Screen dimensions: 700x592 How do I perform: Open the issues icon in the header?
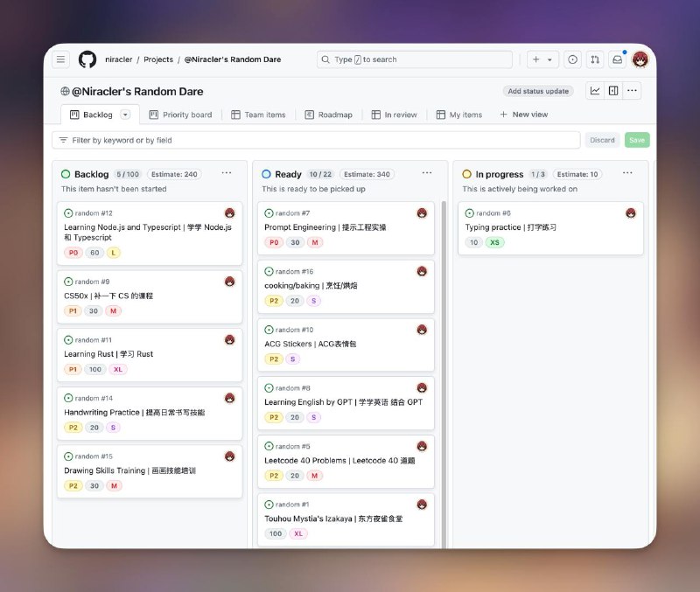pyautogui.click(x=573, y=59)
